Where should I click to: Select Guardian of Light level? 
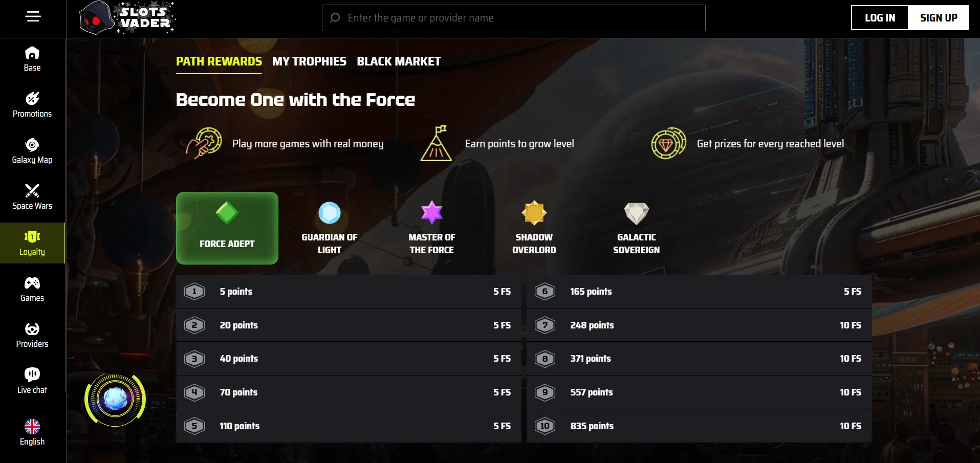click(330, 228)
